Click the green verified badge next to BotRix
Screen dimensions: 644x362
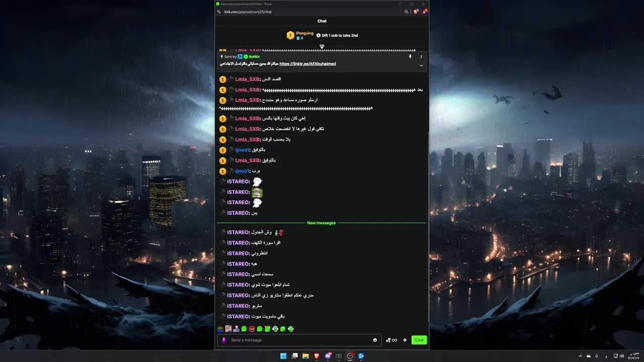click(246, 57)
